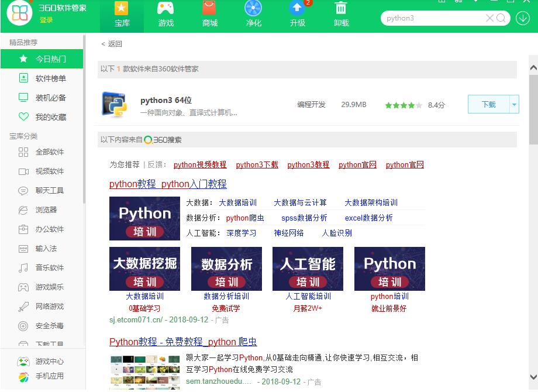The image size is (538, 392).
Task: Open the python3教程 suggestion link
Action: click(x=308, y=165)
